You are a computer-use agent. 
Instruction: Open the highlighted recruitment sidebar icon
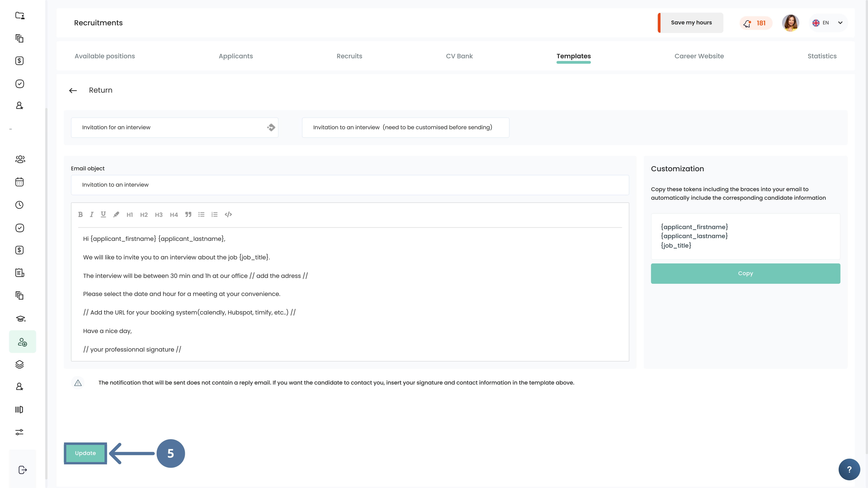click(x=23, y=342)
